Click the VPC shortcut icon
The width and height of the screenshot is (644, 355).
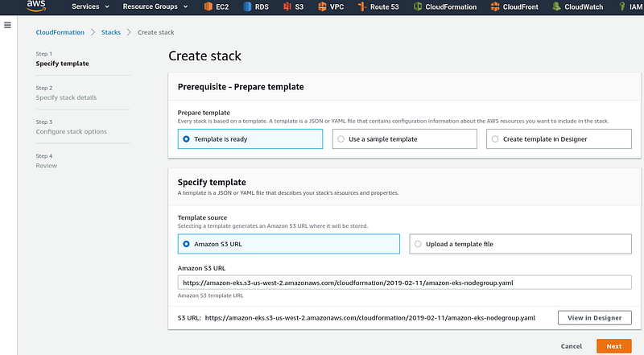322,6
